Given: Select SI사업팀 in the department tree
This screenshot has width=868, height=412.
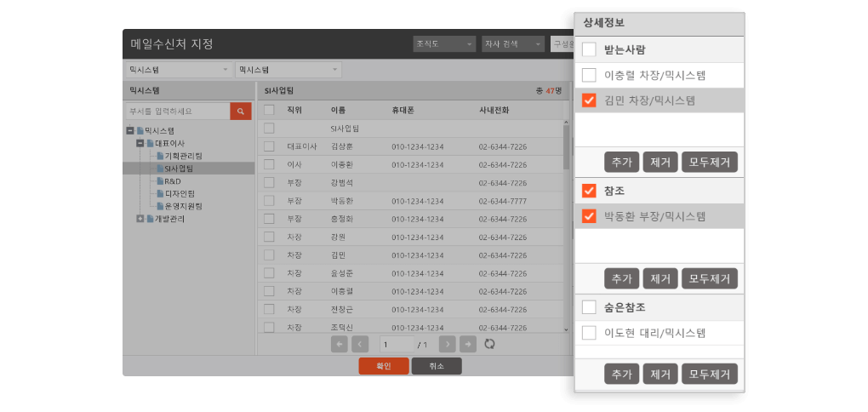Looking at the screenshot, I should tap(178, 169).
